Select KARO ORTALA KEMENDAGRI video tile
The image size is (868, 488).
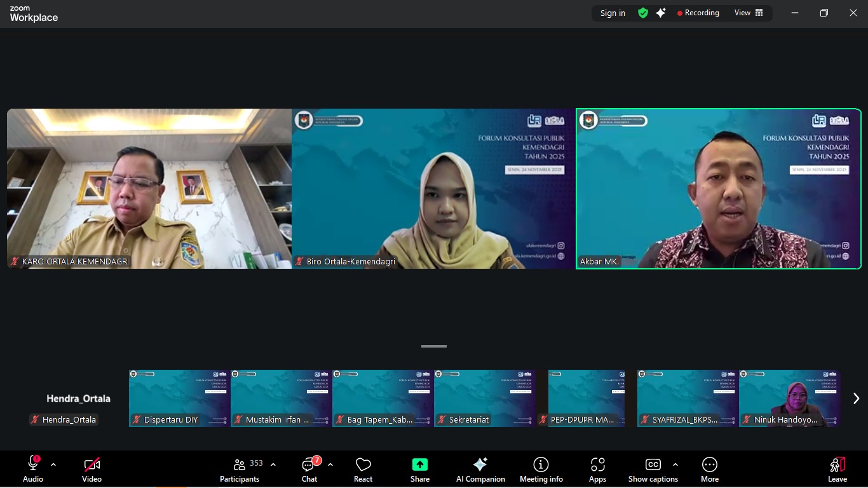point(149,189)
